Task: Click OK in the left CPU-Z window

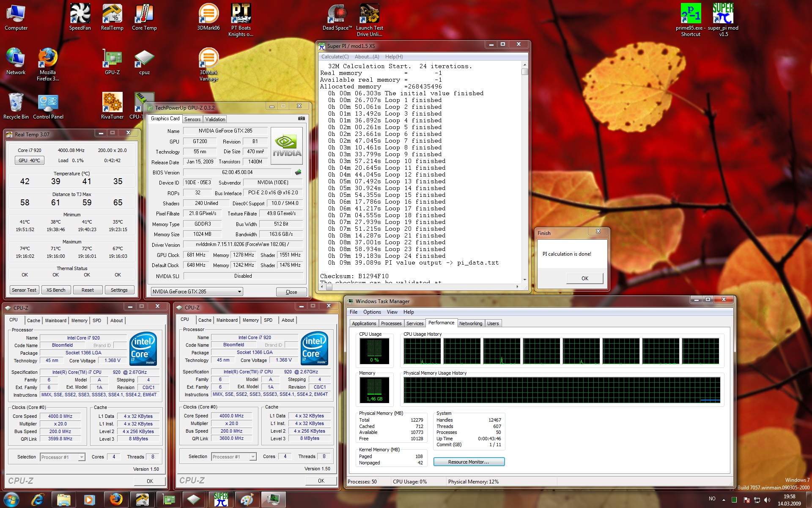Action: (150, 481)
